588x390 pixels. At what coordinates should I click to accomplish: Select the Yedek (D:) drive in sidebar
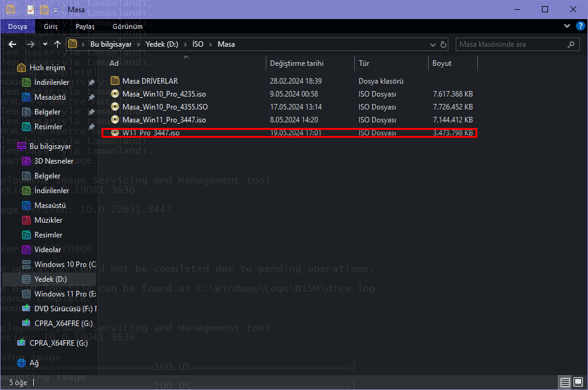50,279
